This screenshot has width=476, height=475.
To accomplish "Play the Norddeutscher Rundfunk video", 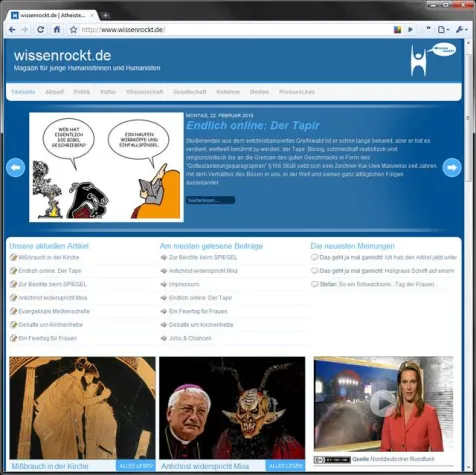I will tap(383, 404).
